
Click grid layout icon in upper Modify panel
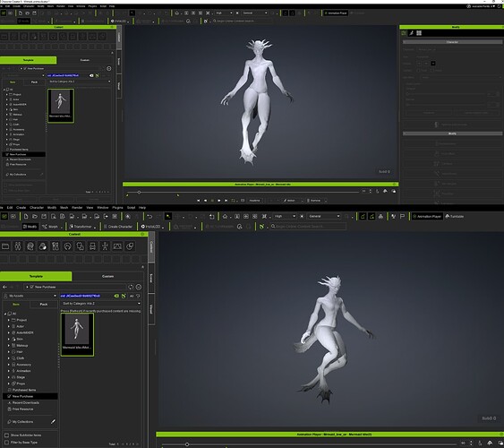pyautogui.click(x=419, y=33)
